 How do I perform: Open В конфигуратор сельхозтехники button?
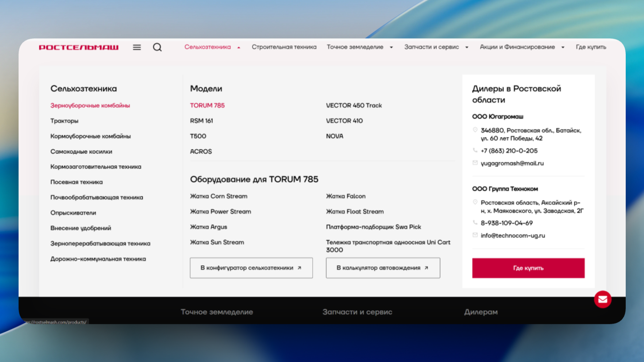[x=251, y=268]
